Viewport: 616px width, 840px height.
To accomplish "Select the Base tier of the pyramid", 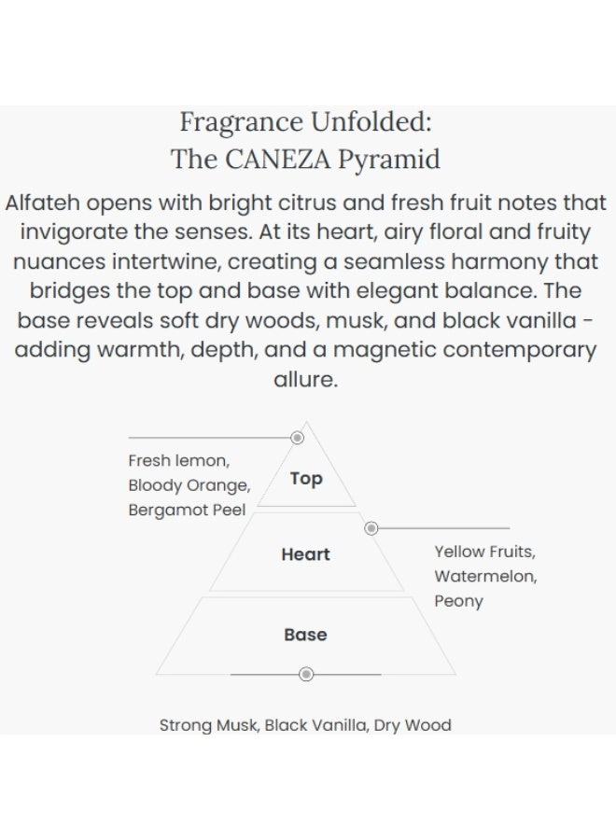I will 305,635.
